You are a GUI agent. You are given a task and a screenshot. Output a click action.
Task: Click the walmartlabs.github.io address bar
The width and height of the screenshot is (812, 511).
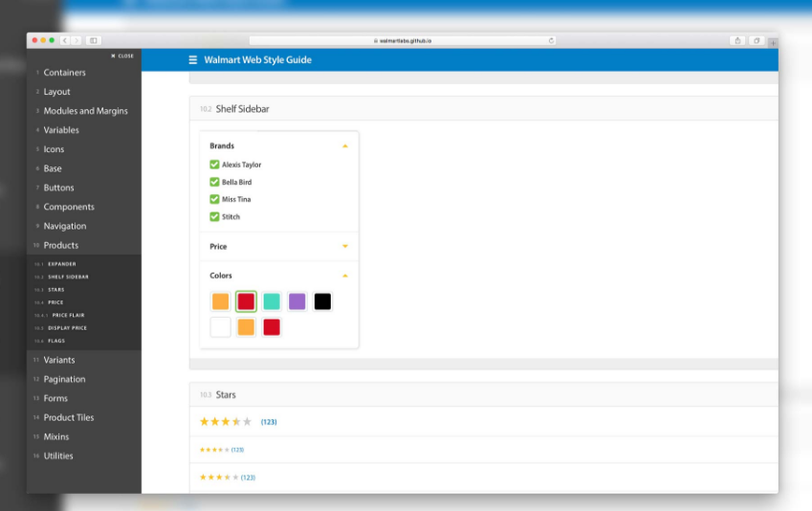(403, 40)
